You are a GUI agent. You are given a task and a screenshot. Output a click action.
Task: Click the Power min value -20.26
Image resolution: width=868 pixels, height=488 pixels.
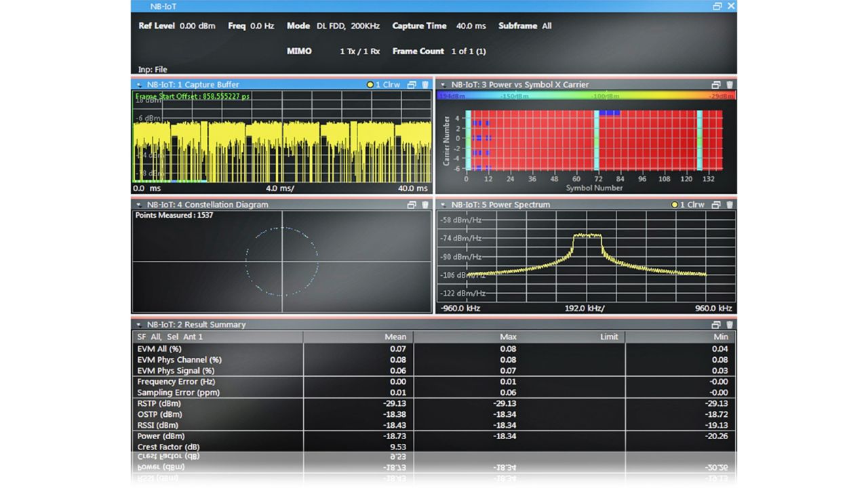coord(715,436)
